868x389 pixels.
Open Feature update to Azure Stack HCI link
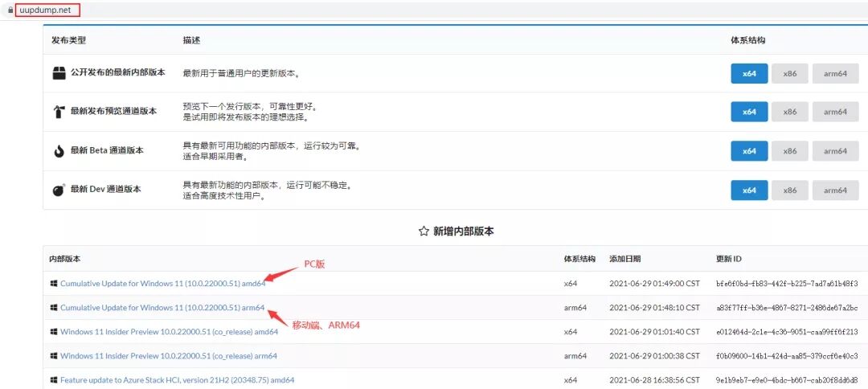(177, 380)
